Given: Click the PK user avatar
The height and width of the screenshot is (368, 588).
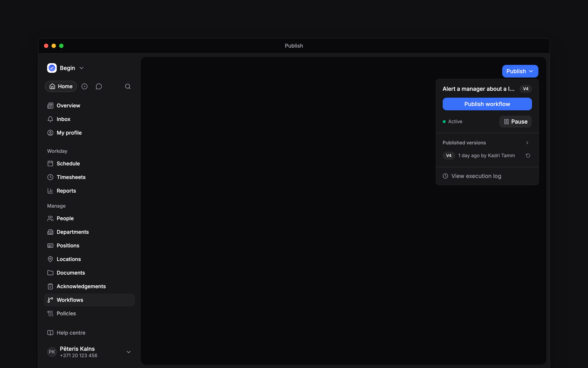Looking at the screenshot, I should 52,352.
